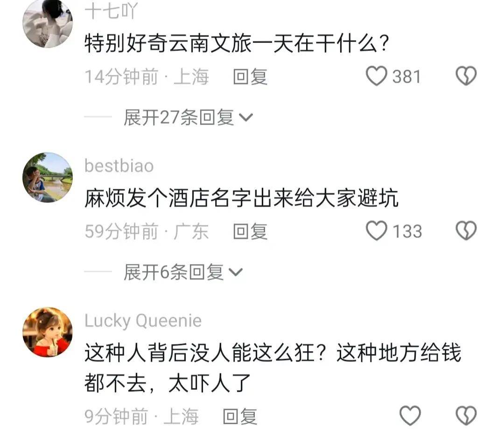
Task: Click chevron next to 展开27条回复
Action: pos(246,118)
